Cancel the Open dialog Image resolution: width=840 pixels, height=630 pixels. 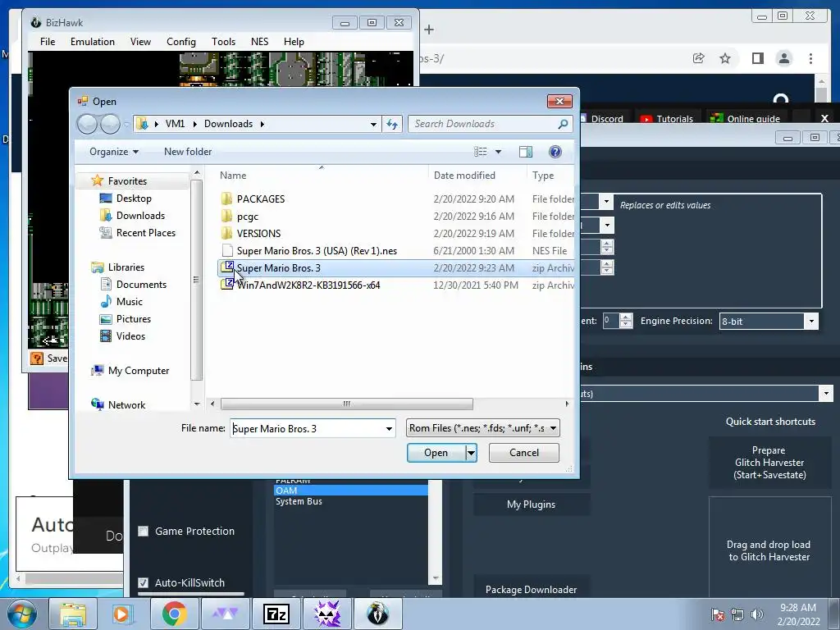click(x=524, y=453)
